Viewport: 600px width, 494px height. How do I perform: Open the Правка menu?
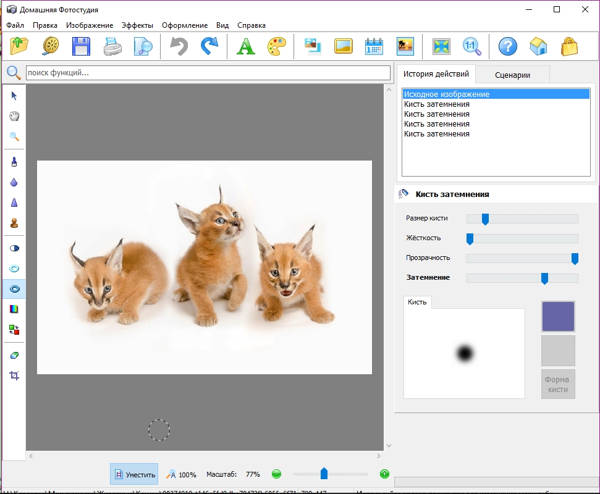pyautogui.click(x=45, y=25)
